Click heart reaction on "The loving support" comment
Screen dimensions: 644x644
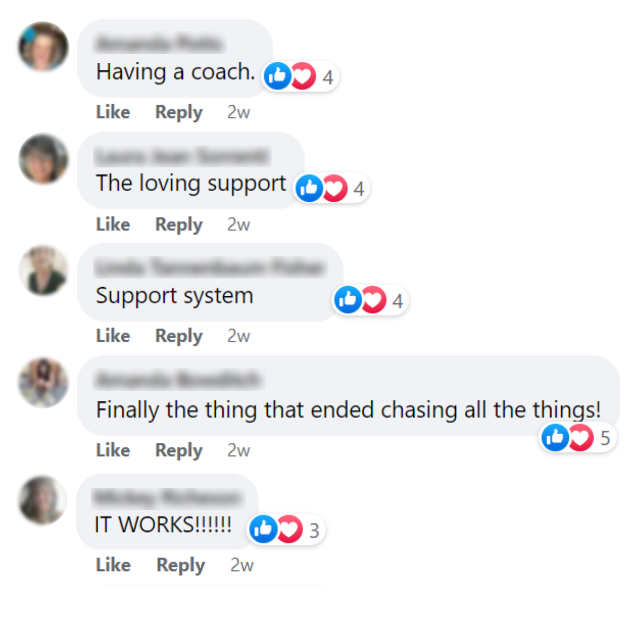point(334,188)
